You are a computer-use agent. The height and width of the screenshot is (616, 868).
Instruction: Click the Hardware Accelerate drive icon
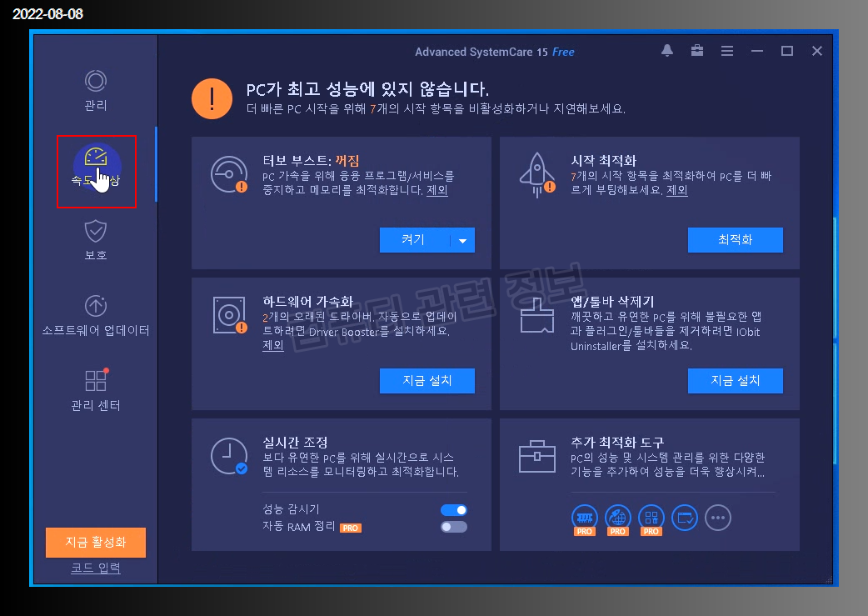click(x=229, y=314)
